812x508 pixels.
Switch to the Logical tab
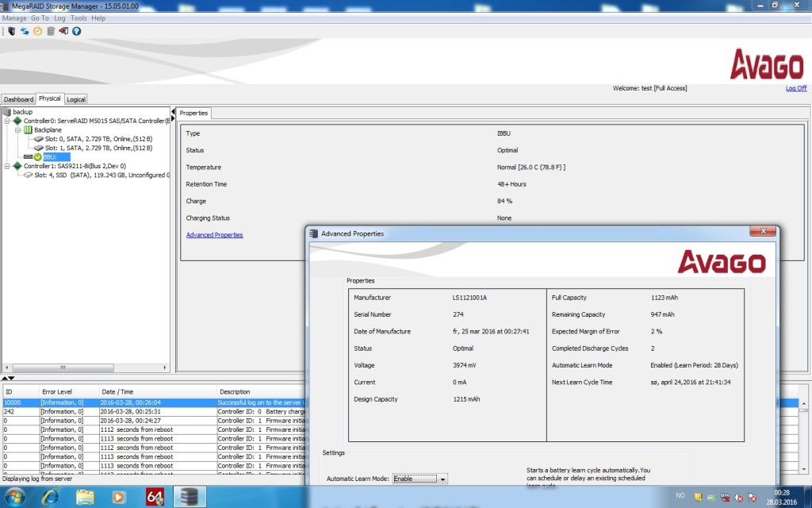(x=76, y=99)
